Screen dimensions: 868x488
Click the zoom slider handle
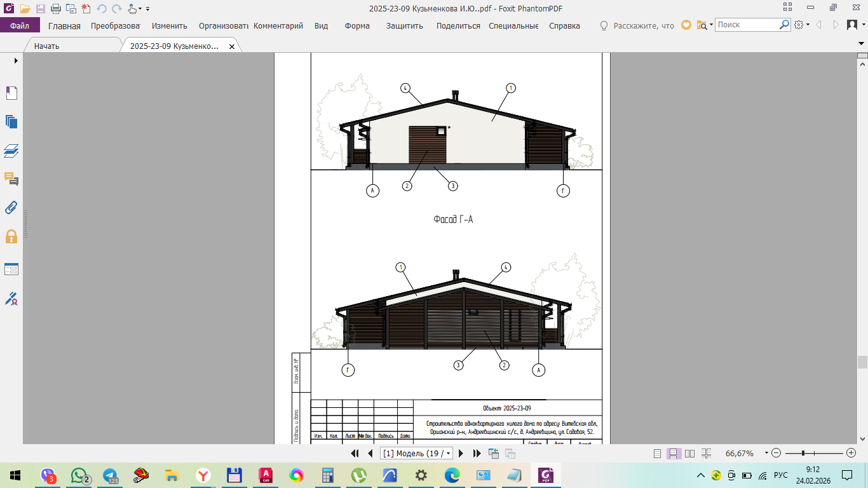coord(804,453)
